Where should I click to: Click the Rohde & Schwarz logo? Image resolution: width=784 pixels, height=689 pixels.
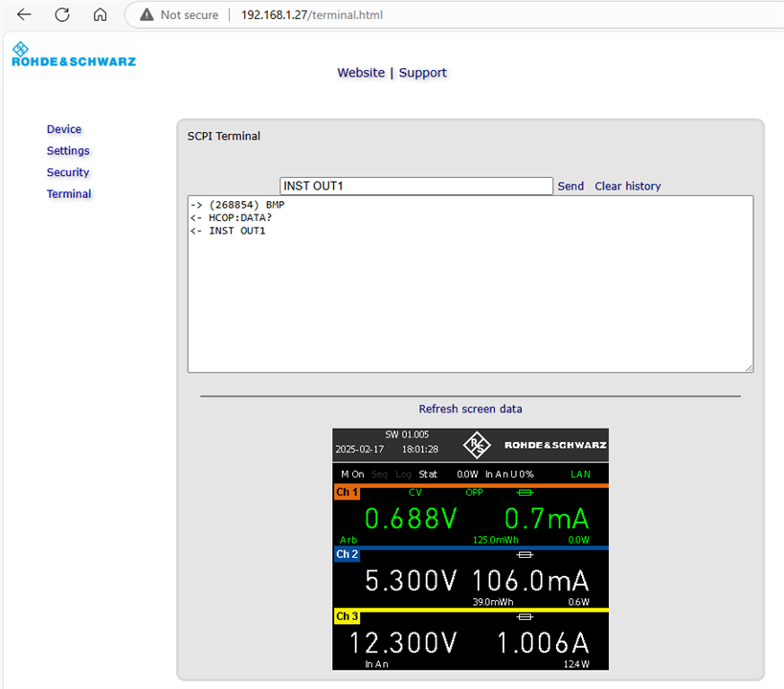(x=73, y=56)
